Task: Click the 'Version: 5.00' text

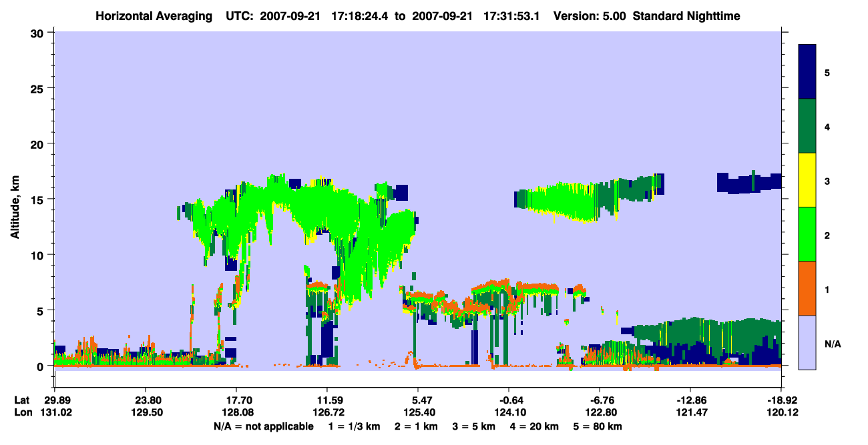Action: click(x=589, y=15)
